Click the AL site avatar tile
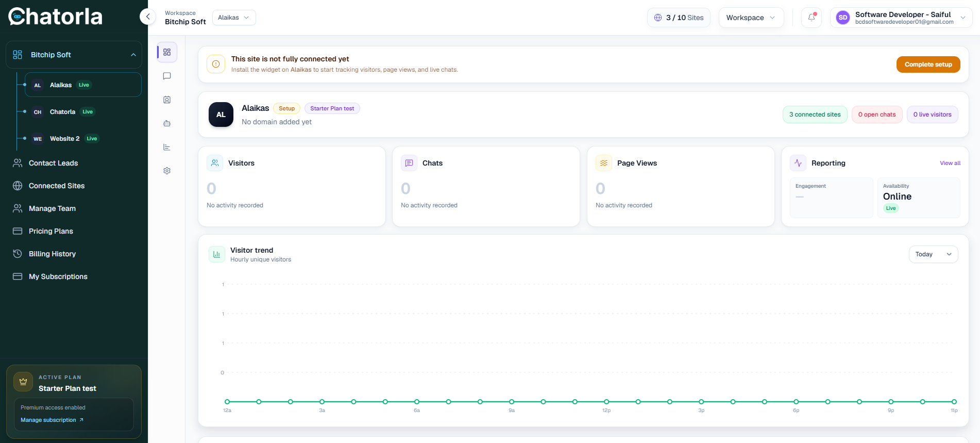 [x=221, y=114]
